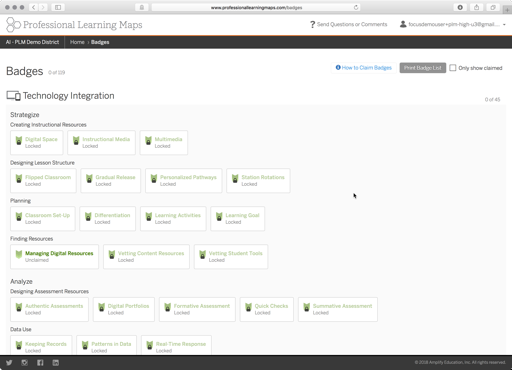Image resolution: width=512 pixels, height=370 pixels.
Task: Enable Only show claimed checkbox
Action: (453, 68)
